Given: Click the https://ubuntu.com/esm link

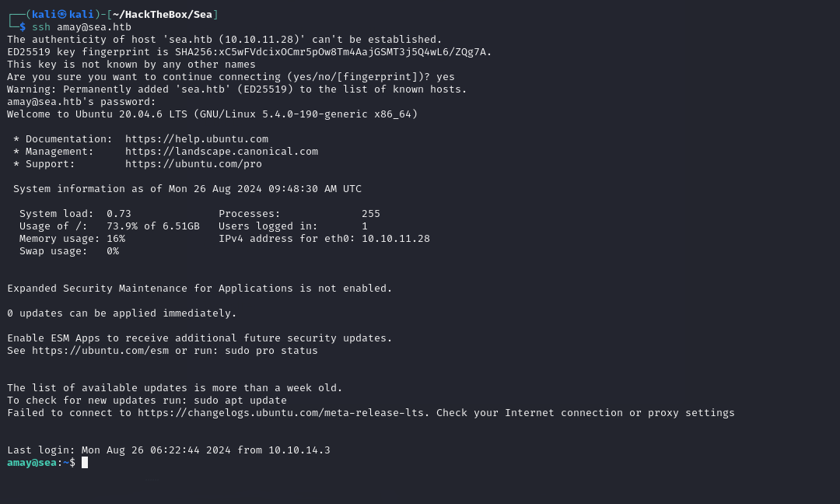Looking at the screenshot, I should click(100, 351).
